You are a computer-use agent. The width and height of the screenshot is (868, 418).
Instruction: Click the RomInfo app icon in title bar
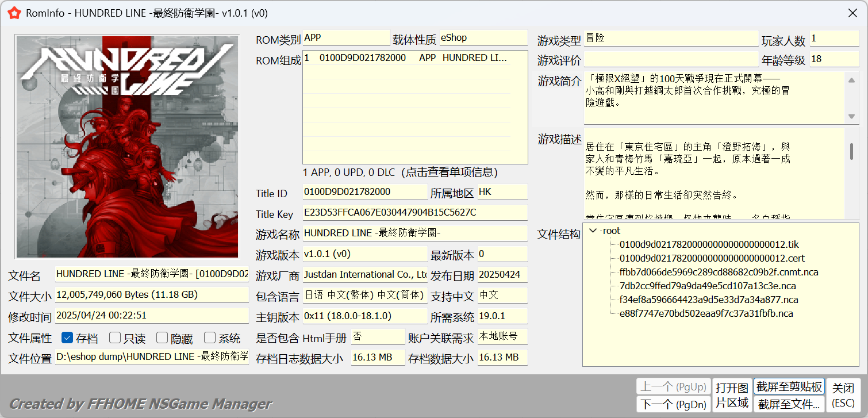pyautogui.click(x=14, y=13)
